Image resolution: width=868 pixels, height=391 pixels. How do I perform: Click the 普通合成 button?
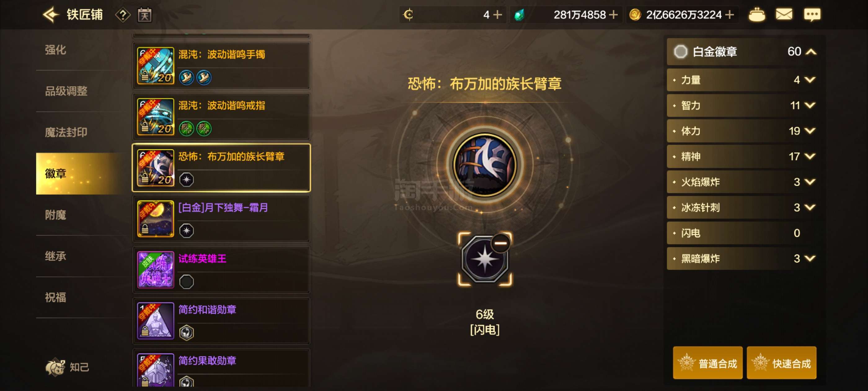[708, 363]
